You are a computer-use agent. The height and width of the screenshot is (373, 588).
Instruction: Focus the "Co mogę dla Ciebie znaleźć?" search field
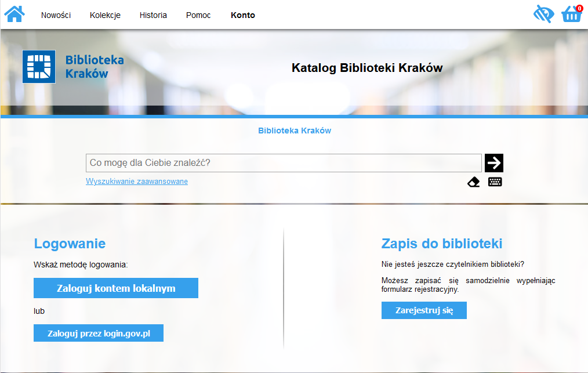(284, 163)
